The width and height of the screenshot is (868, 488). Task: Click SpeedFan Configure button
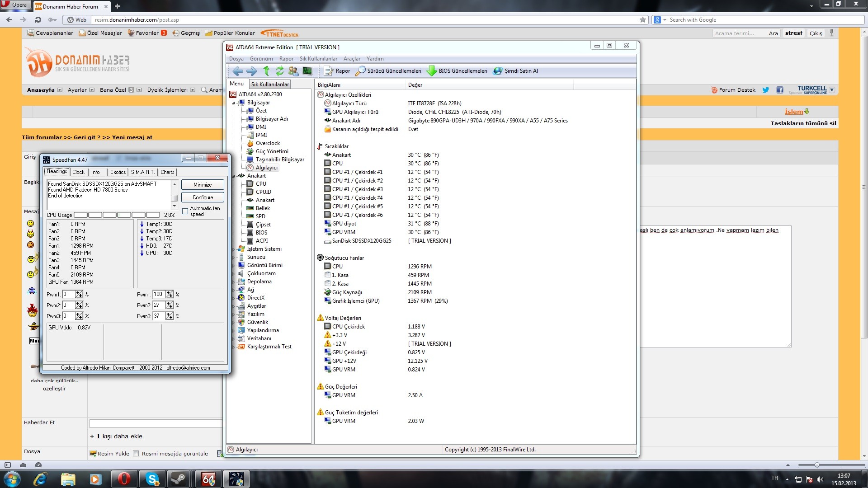point(203,197)
